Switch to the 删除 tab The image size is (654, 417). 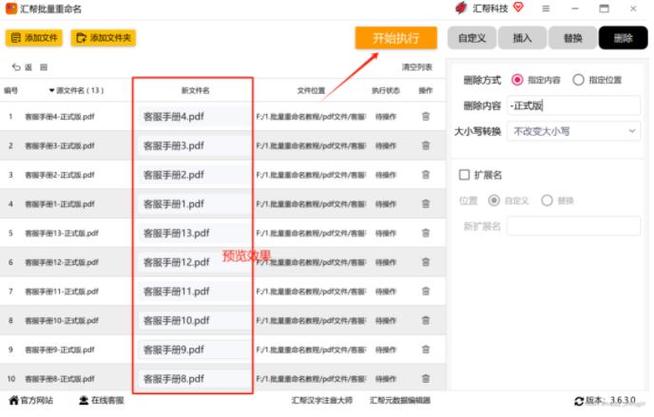[623, 38]
